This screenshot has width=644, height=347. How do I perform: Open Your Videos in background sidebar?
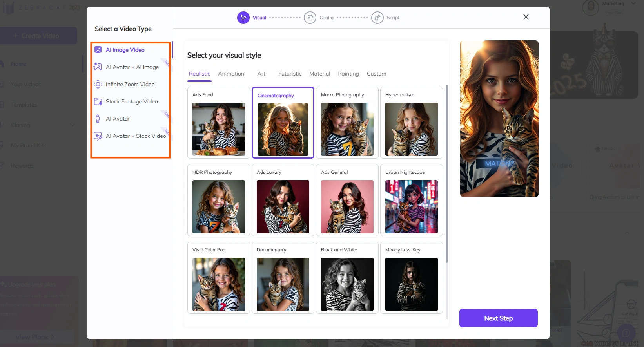coord(25,84)
